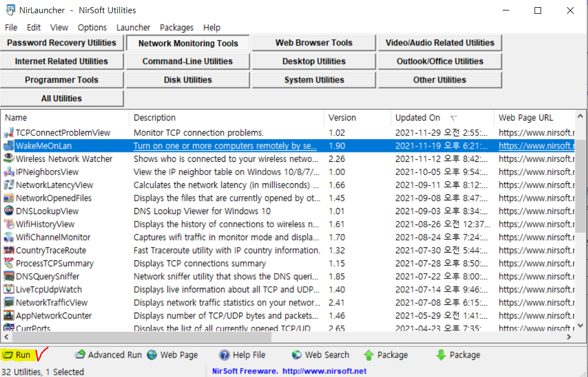The width and height of the screenshot is (588, 377).
Task: Click the Wireless Network Watcher eye icon
Action: [x=9, y=159]
